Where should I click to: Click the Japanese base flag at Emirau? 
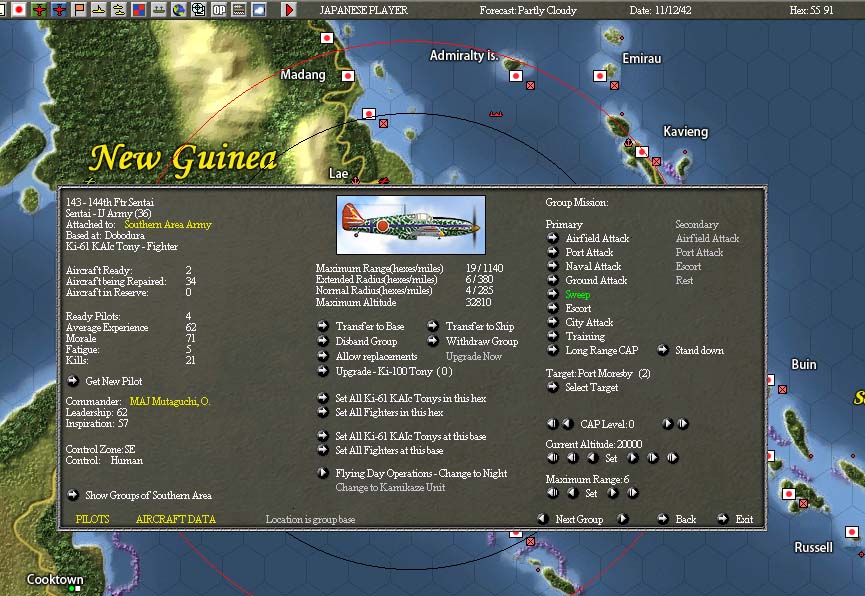point(600,76)
